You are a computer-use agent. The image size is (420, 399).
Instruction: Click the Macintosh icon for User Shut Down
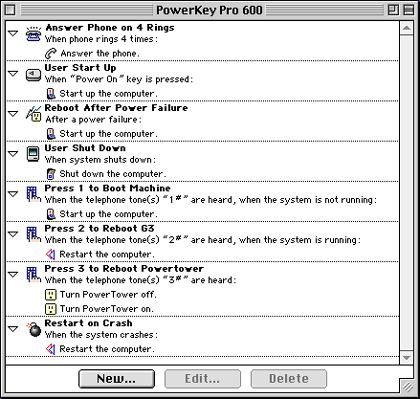coord(33,154)
